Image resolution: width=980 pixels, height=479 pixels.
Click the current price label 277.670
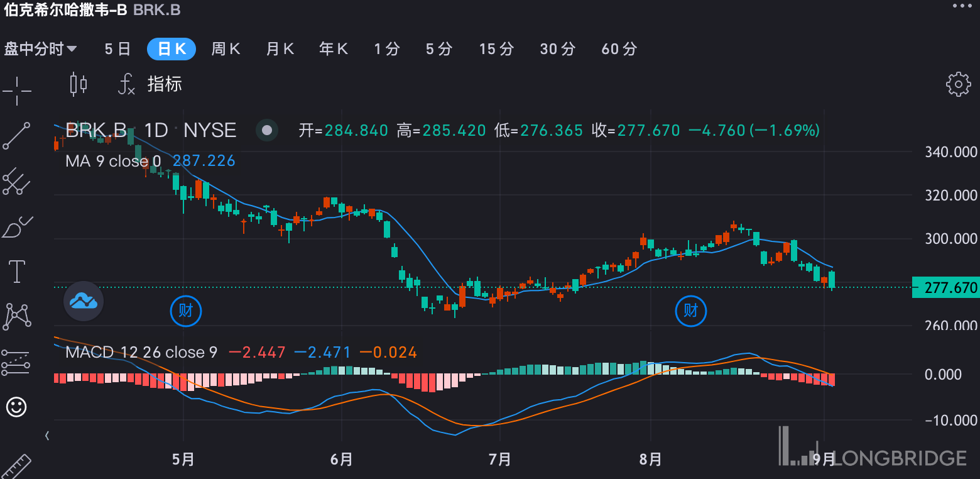tap(945, 288)
